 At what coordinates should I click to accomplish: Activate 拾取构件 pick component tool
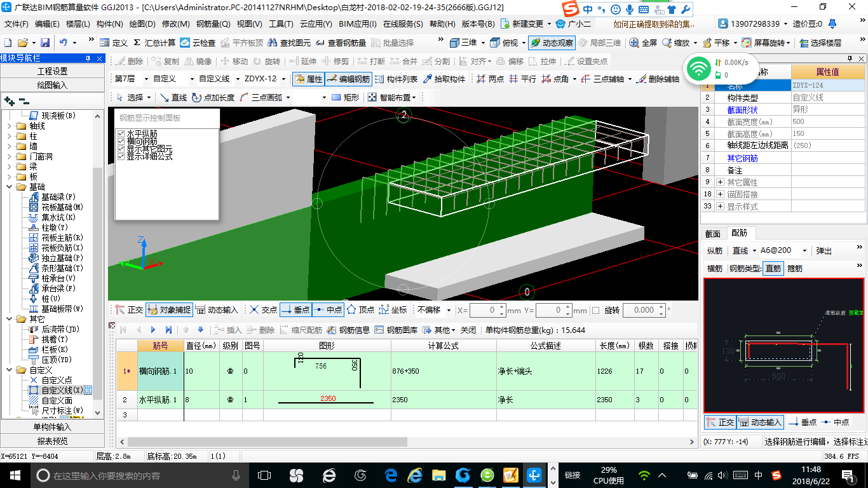(444, 79)
